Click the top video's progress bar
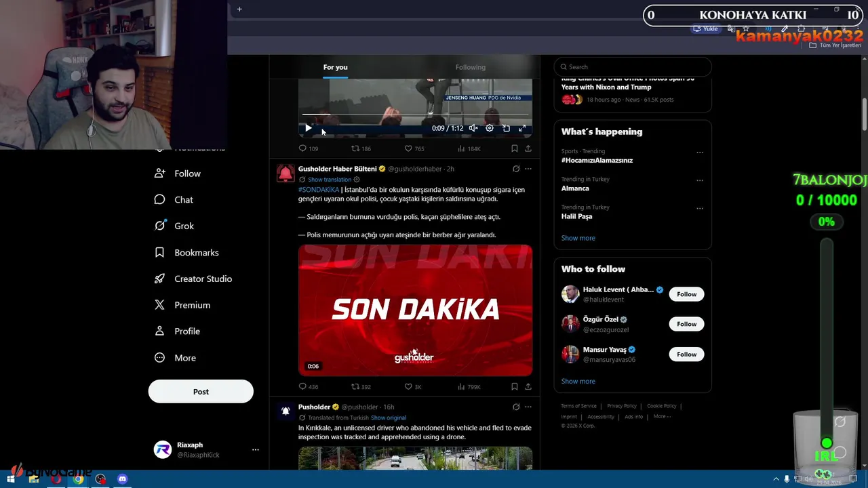This screenshot has height=488, width=868. pos(415,115)
